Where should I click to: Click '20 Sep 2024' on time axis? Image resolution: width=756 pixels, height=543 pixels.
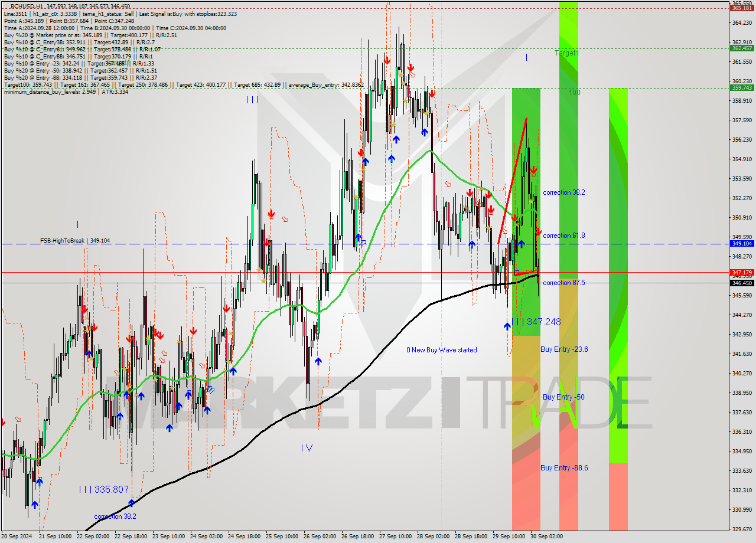[x=18, y=537]
